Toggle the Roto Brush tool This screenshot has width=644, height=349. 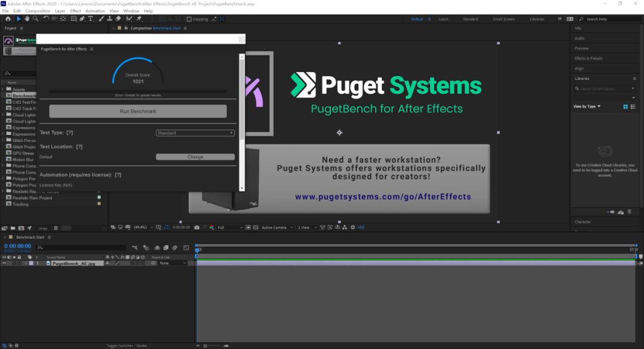coord(129,19)
